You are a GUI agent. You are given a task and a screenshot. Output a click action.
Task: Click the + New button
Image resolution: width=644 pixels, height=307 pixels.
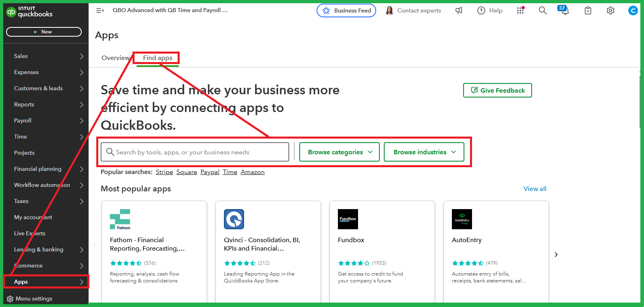pyautogui.click(x=44, y=32)
